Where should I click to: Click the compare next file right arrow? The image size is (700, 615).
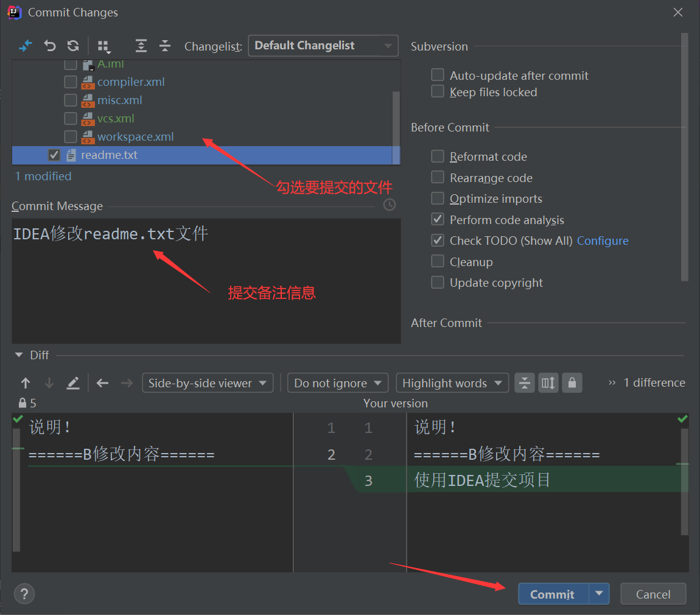click(127, 383)
